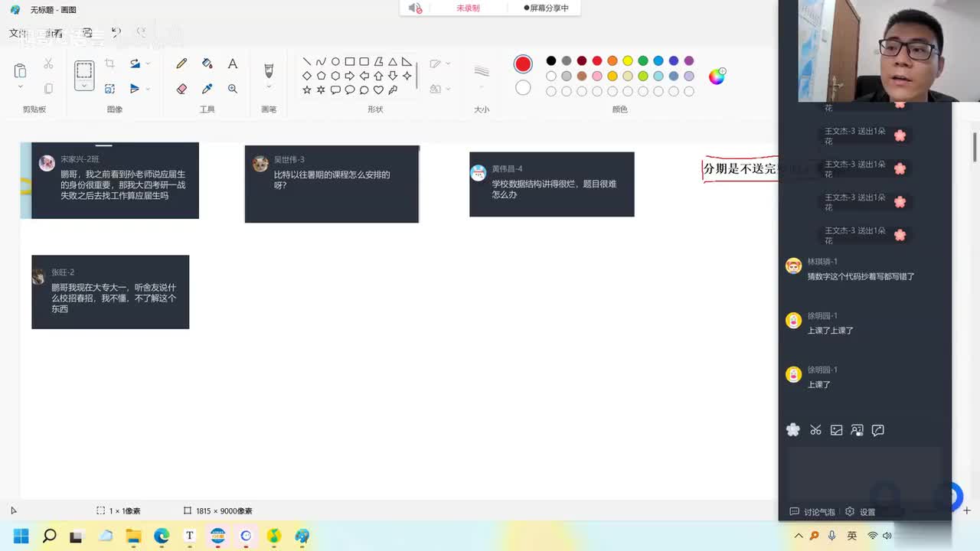Expand the Brushes dropdown arrow

click(x=269, y=86)
